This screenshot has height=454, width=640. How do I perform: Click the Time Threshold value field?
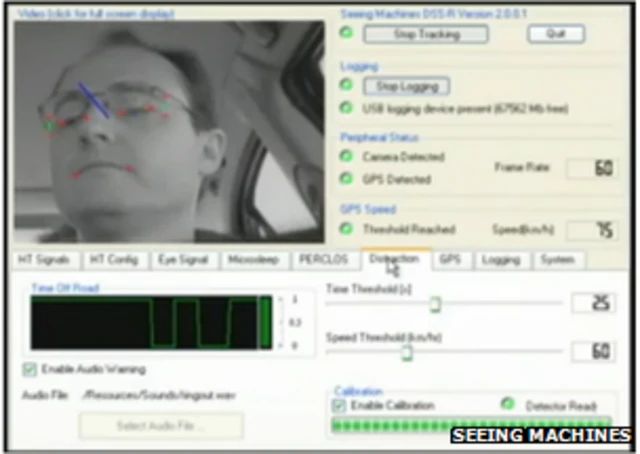(x=593, y=303)
